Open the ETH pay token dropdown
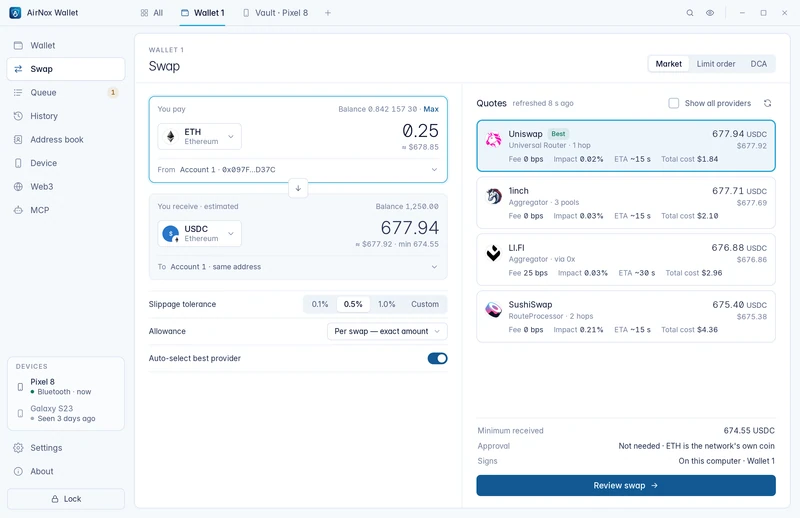The width and height of the screenshot is (800, 518). coord(199,136)
